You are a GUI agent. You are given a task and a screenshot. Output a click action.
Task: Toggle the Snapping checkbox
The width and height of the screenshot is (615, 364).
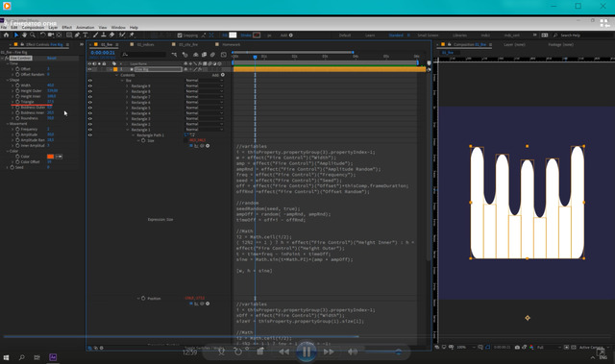[x=180, y=36]
